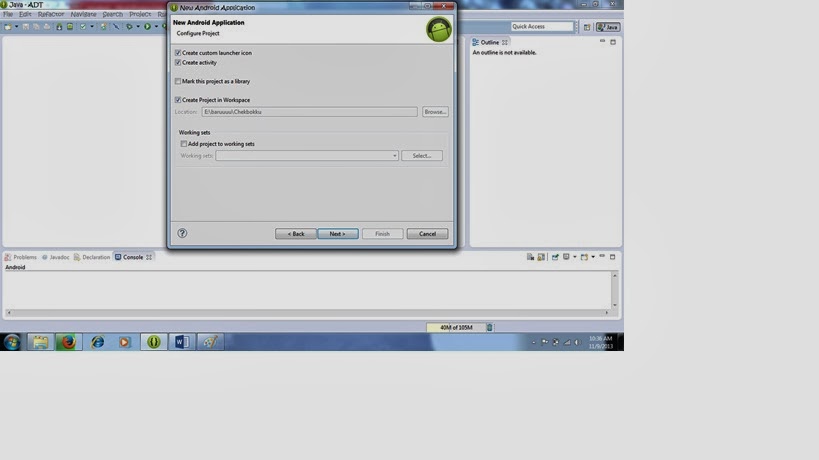The width and height of the screenshot is (819, 460).
Task: Click the Open Console icon
Action: coord(584,257)
